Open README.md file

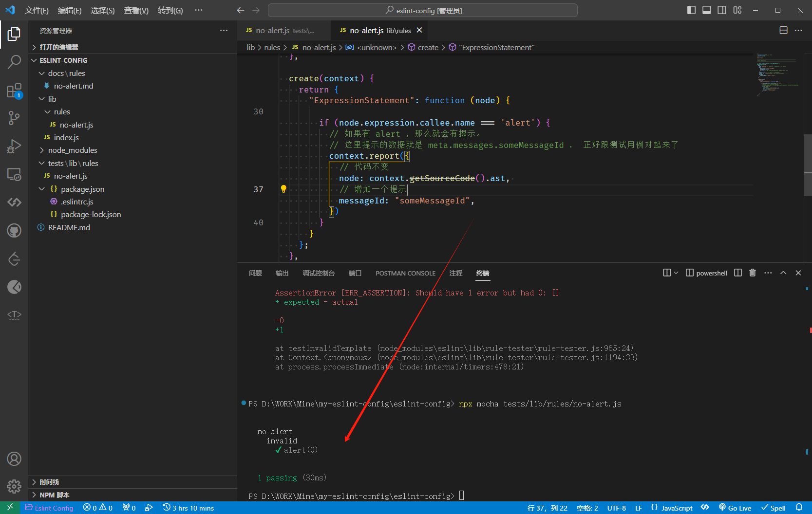coord(132,227)
